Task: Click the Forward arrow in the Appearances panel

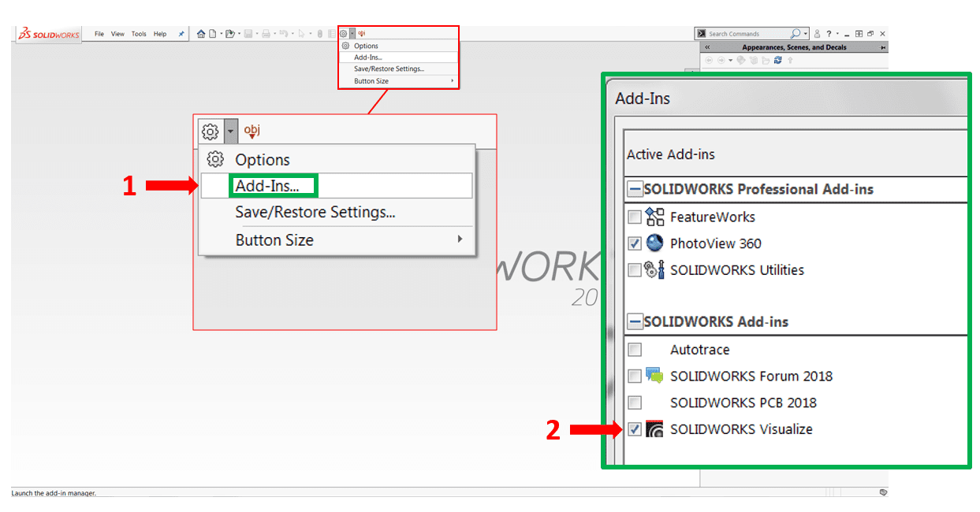Action: point(721,60)
